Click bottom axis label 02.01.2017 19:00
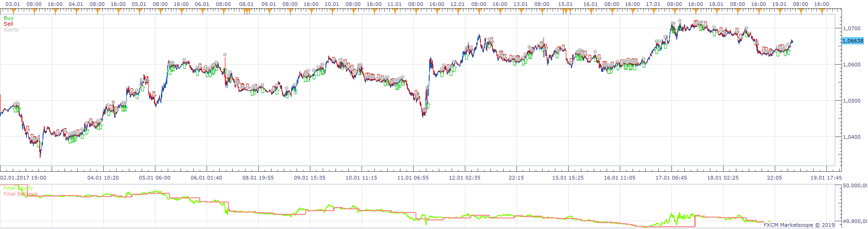The width and height of the screenshot is (868, 229). (23, 178)
